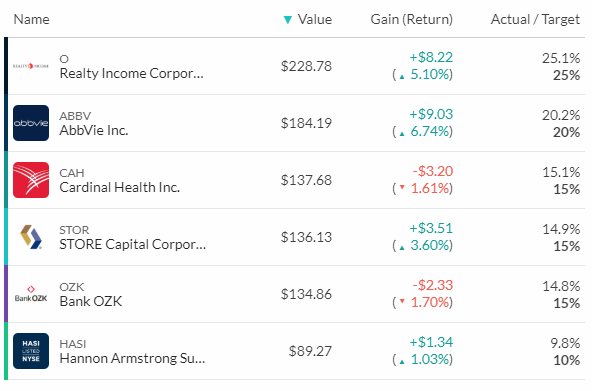Sort by Gain (Return) column header
Viewport: 592px width, 391px height.
(x=412, y=19)
